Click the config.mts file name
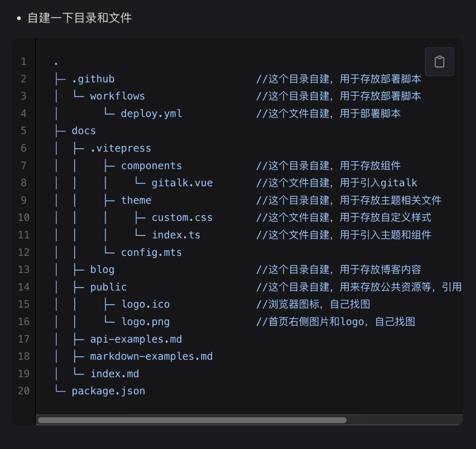The height and width of the screenshot is (449, 476). click(151, 253)
